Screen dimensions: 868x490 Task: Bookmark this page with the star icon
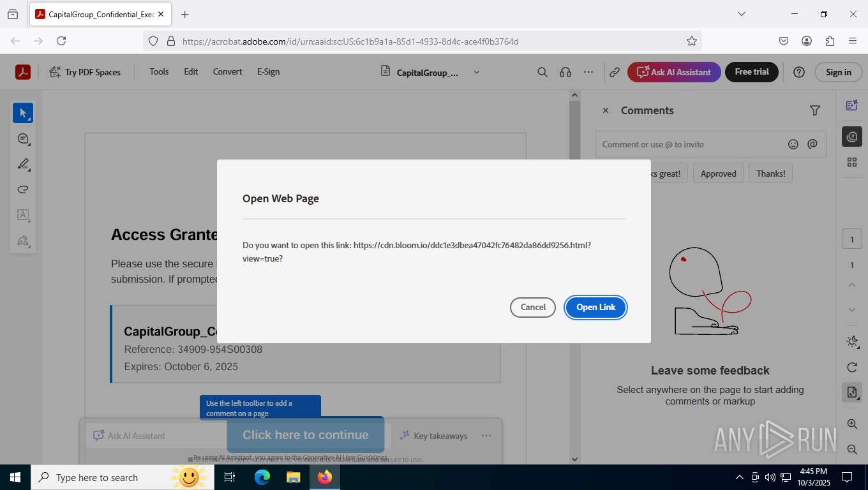click(x=691, y=41)
